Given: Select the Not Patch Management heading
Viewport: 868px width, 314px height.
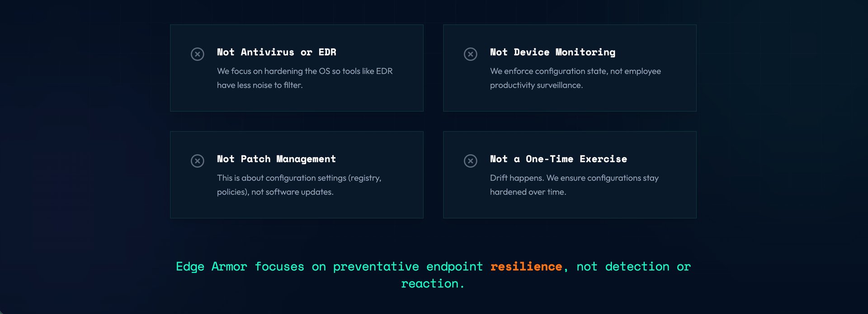Looking at the screenshot, I should tap(277, 159).
